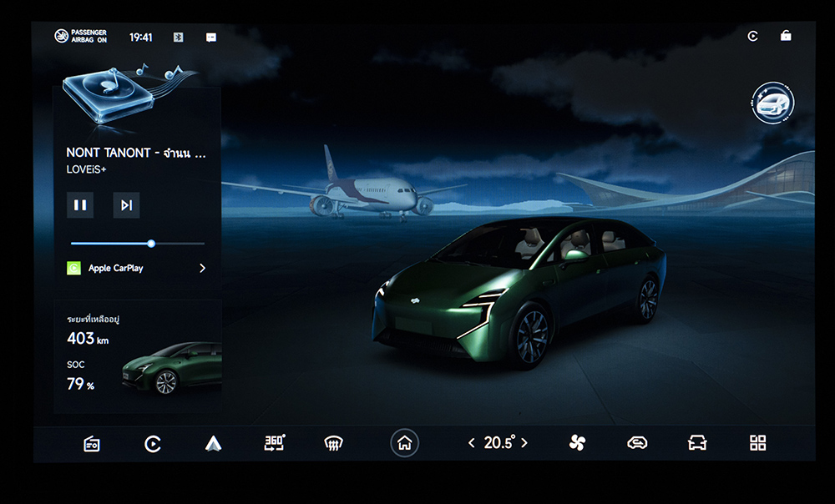Open CarPlay shortcut in bottom bar
This screenshot has height=504, width=835.
tap(152, 444)
